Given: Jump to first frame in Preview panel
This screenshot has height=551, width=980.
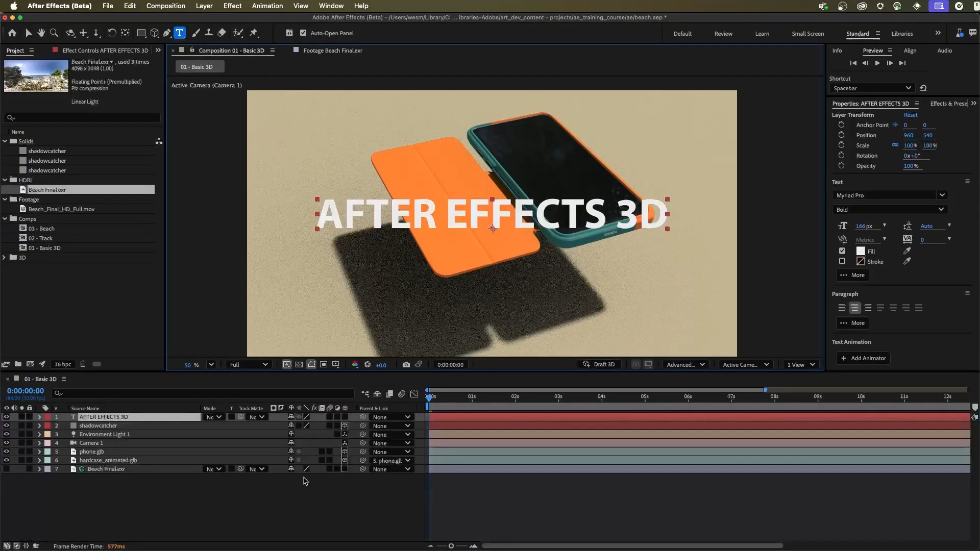Looking at the screenshot, I should click(853, 63).
